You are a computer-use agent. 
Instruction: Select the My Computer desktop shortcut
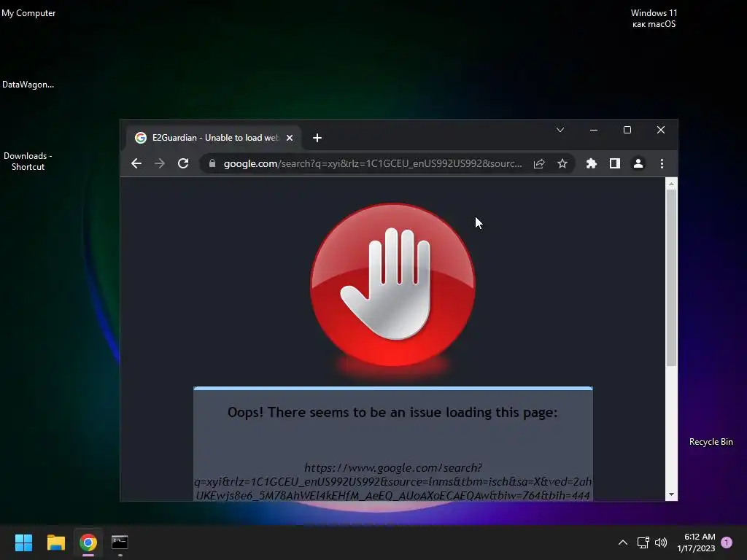click(28, 13)
